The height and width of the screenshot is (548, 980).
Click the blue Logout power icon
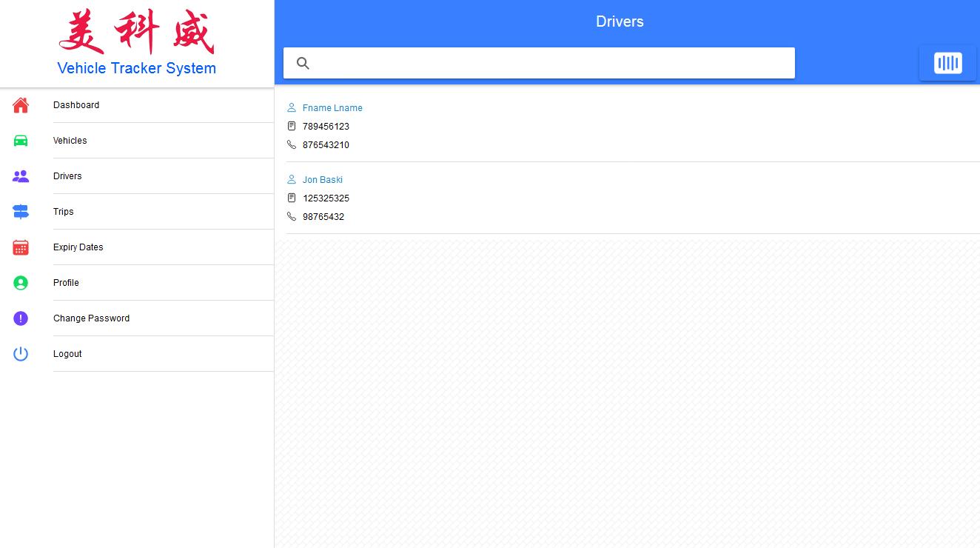coord(21,354)
